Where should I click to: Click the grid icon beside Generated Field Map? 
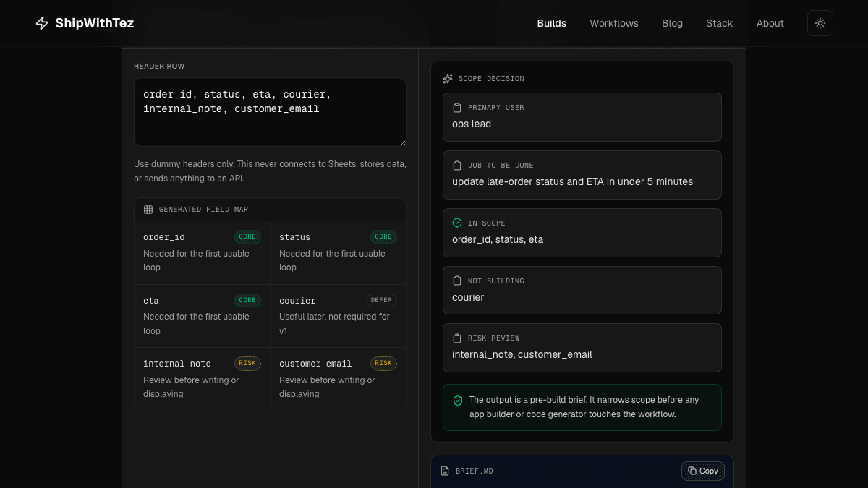pos(148,210)
